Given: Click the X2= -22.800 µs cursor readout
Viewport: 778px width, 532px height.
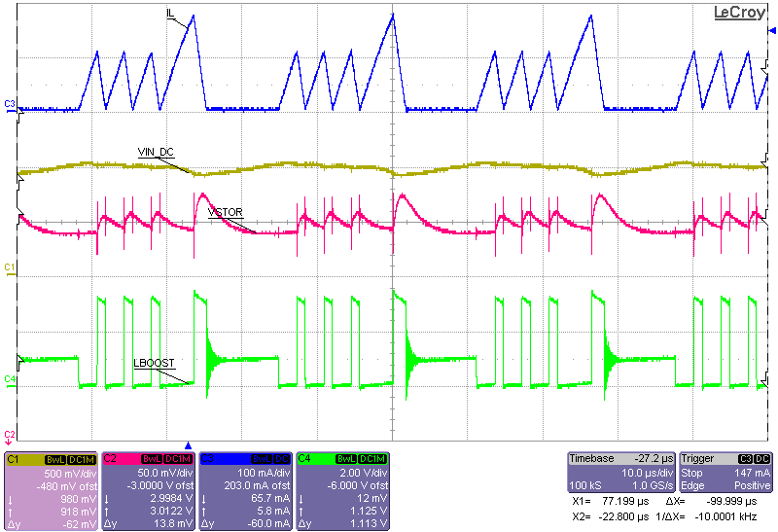Looking at the screenshot, I should pyautogui.click(x=611, y=516).
